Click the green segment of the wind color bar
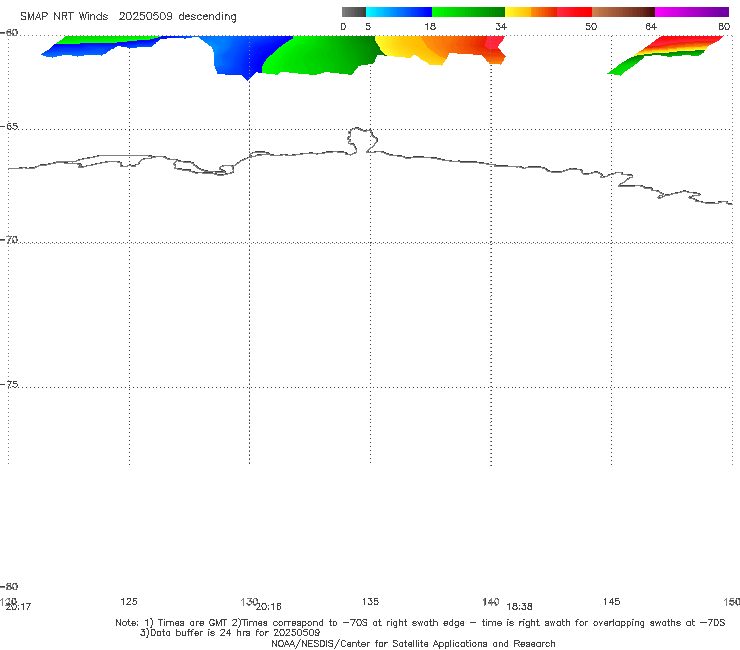The image size is (740, 650). 468,12
